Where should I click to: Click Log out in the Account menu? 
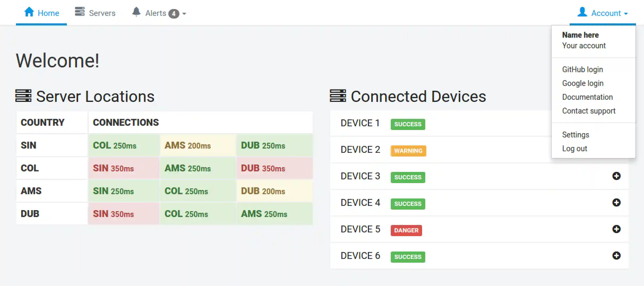(574, 149)
